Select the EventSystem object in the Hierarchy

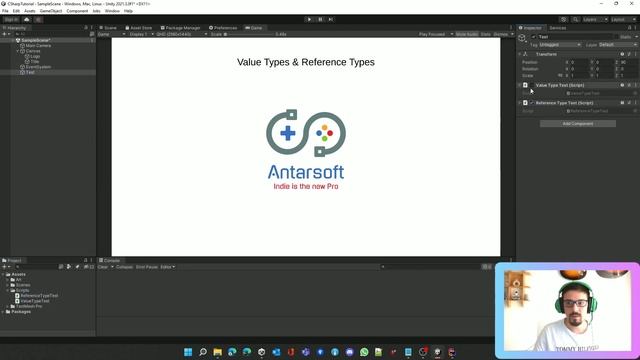tap(38, 67)
